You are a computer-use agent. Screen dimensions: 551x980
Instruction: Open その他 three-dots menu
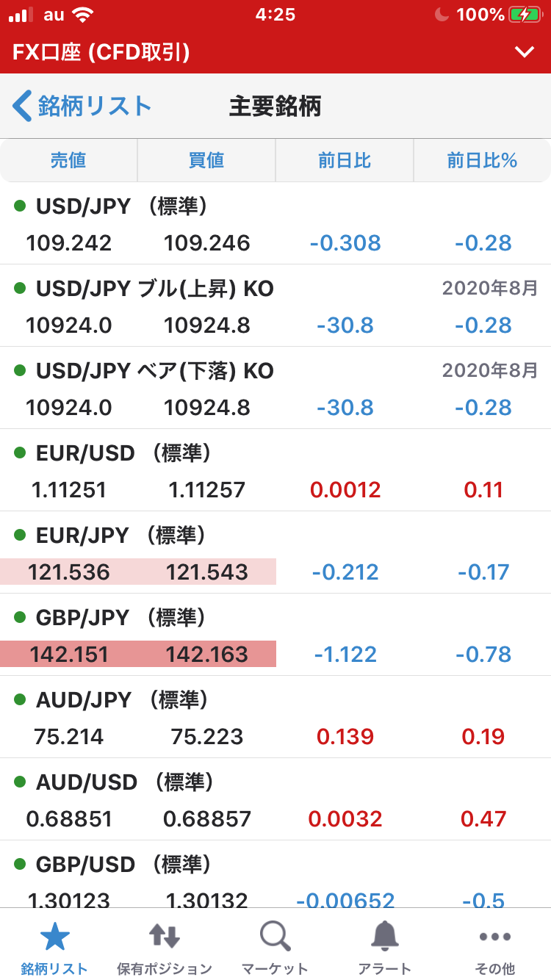click(x=494, y=937)
